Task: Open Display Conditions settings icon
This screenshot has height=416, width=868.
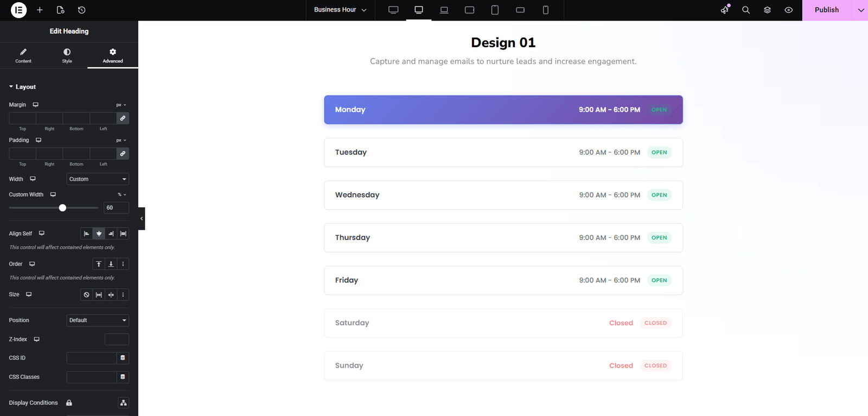Action: [x=123, y=402]
